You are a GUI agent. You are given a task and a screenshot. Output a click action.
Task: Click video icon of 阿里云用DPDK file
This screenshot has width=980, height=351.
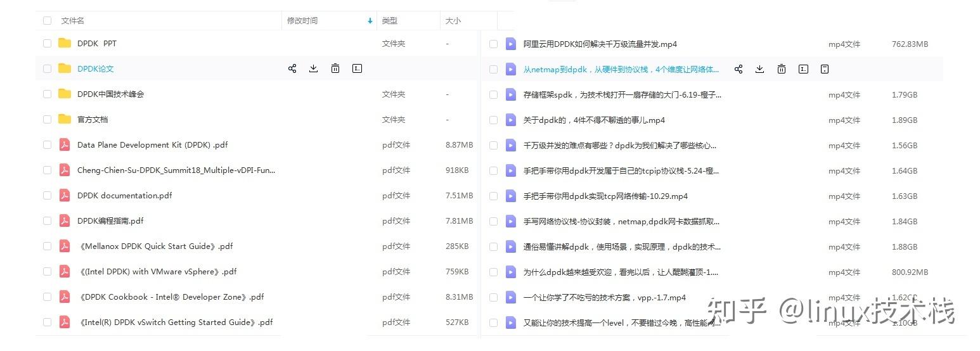511,44
